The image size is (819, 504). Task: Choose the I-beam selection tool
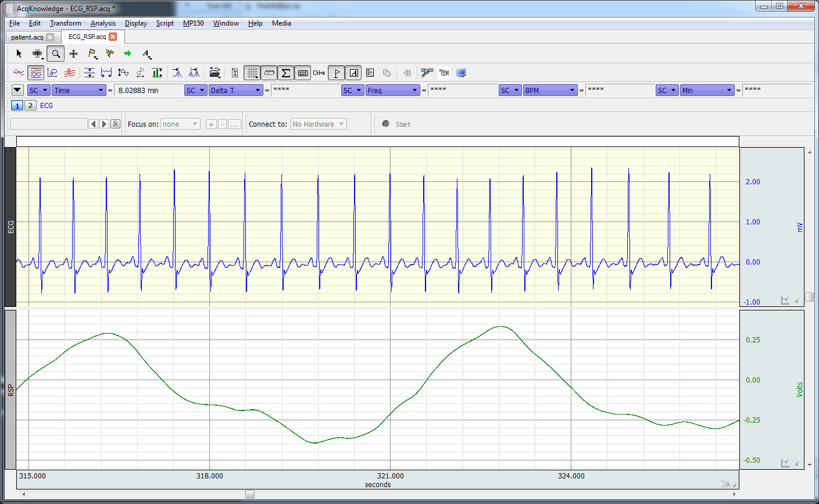pyautogui.click(x=37, y=53)
